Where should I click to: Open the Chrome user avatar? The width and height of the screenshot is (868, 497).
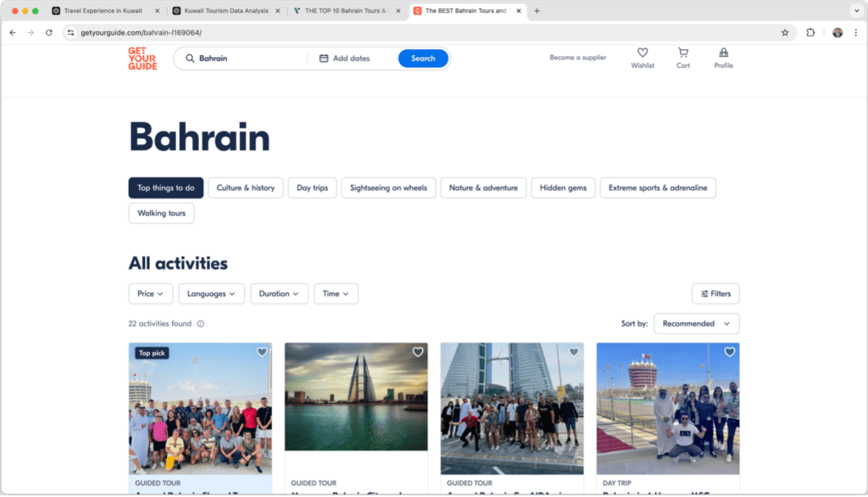pos(837,33)
